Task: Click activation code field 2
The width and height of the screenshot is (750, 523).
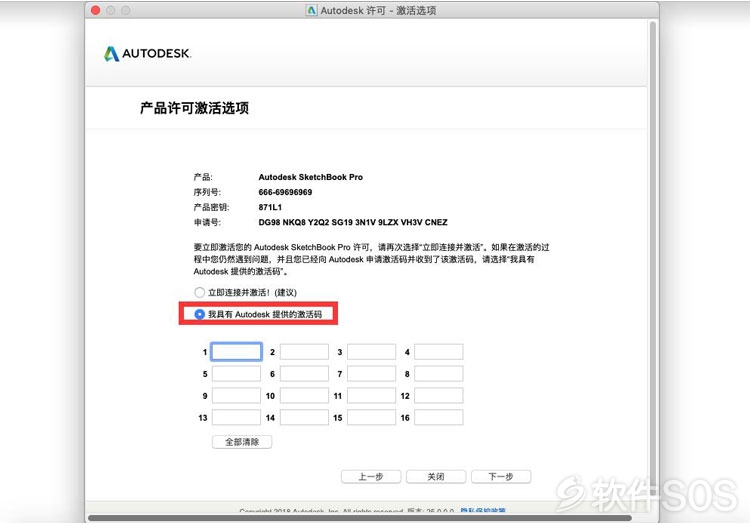Action: click(304, 352)
